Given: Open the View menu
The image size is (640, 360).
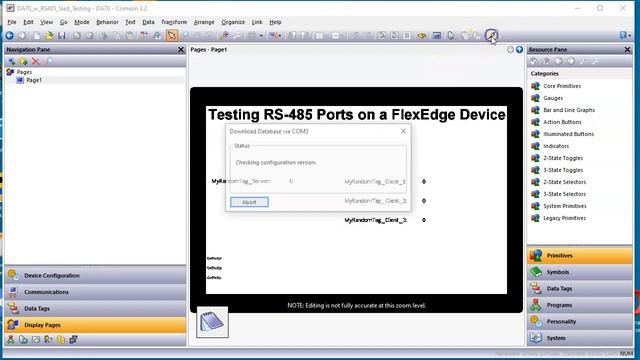Looking at the screenshot, I should click(46, 22).
